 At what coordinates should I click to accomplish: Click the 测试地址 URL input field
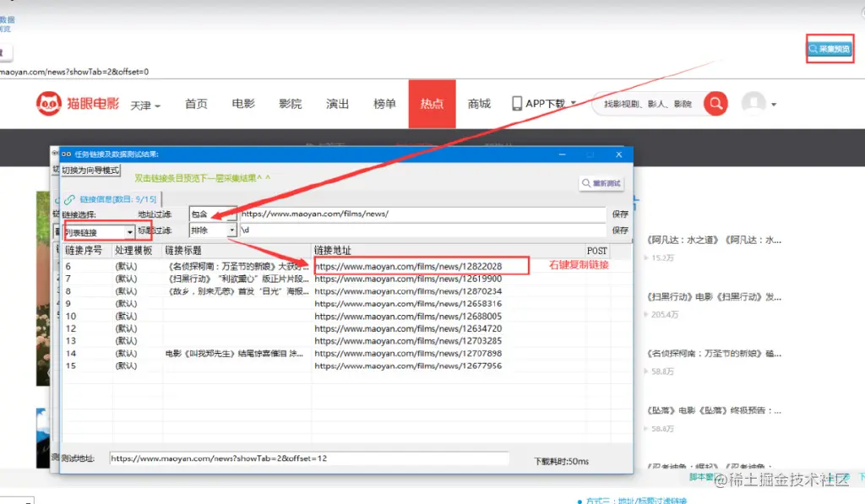pyautogui.click(x=309, y=458)
